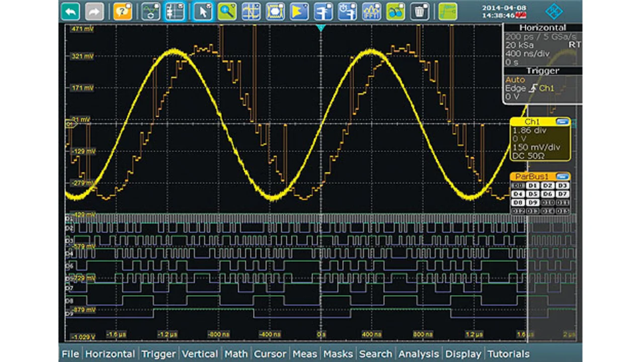Click the D8 digital channel label
The height and width of the screenshot is (362, 644).
point(69,301)
